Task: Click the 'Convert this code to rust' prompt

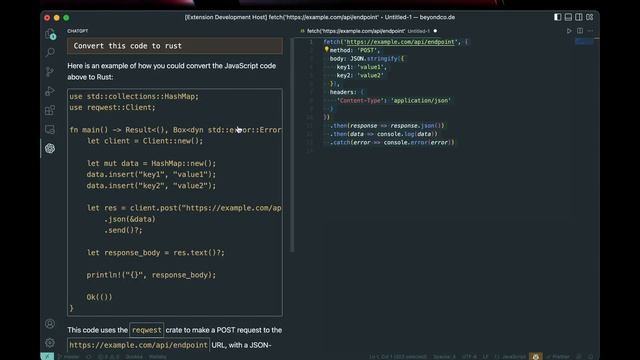Action: click(175, 46)
